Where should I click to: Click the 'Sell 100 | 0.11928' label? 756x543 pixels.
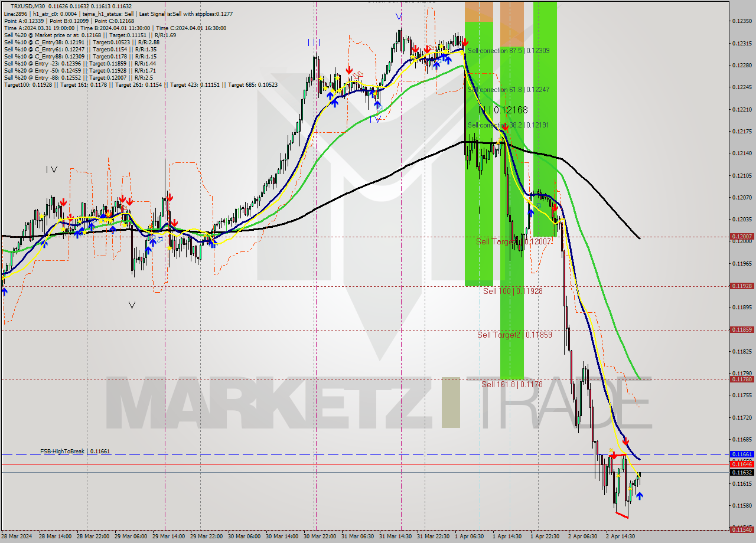tap(513, 291)
